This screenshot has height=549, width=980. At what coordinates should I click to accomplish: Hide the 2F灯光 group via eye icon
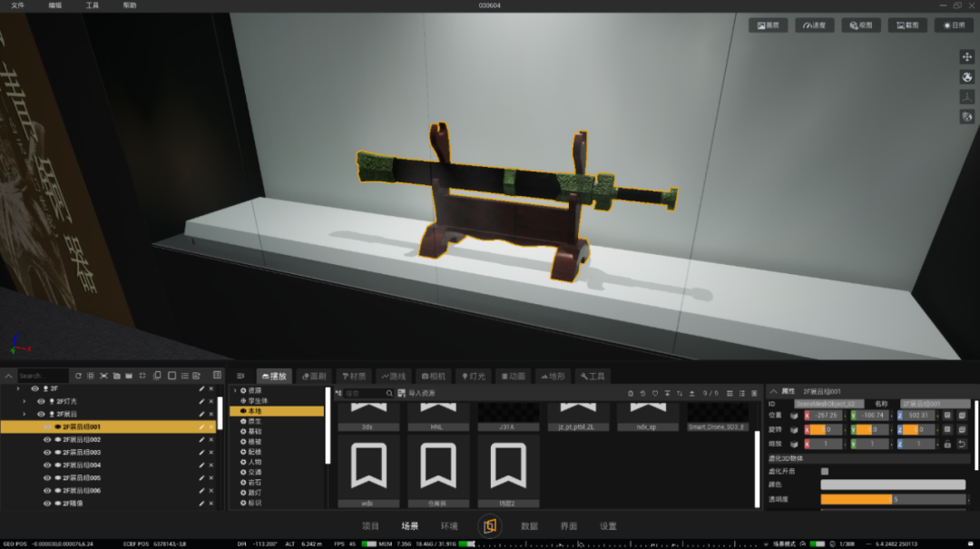[x=41, y=401]
